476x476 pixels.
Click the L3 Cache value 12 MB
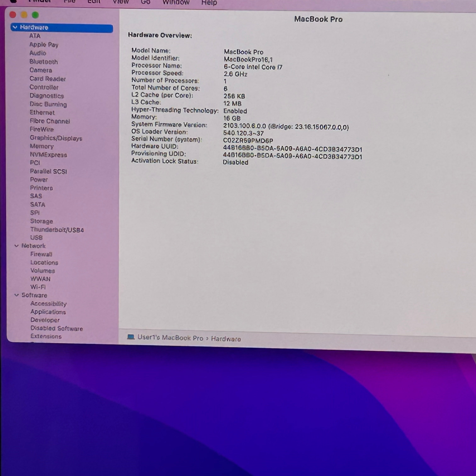point(232,103)
